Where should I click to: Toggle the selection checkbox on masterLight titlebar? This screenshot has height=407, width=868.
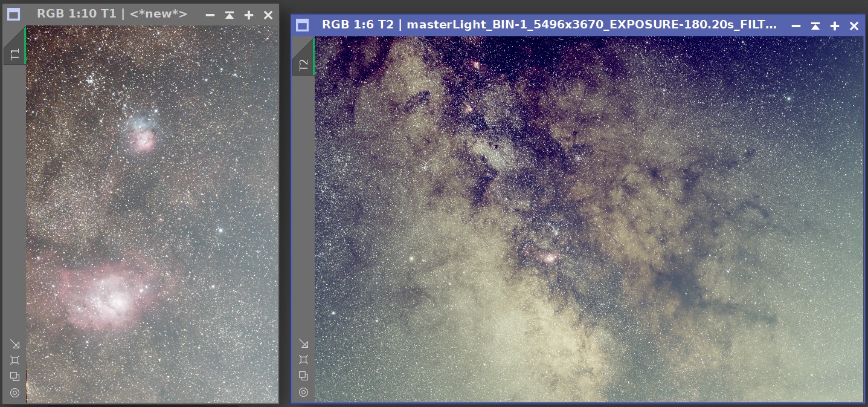click(x=301, y=25)
